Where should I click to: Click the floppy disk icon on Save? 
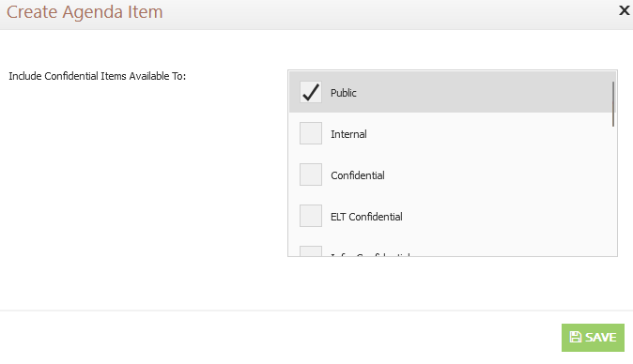(576, 337)
